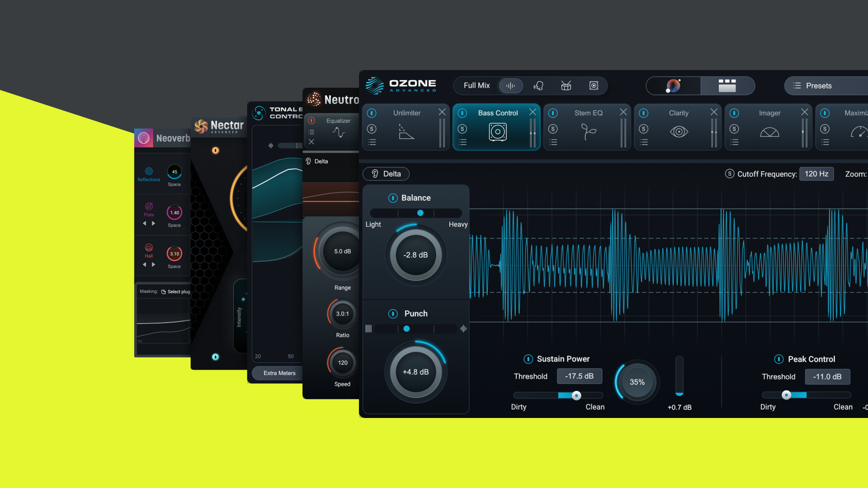Screen dimensions: 868x488
Task: Click Select plugin for Masking in Neoverb
Action: [x=175, y=292]
